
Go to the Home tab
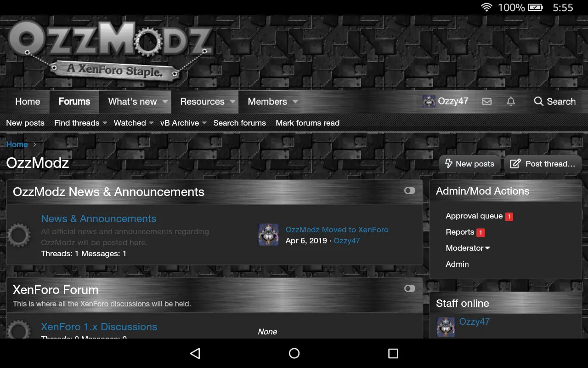(x=28, y=102)
